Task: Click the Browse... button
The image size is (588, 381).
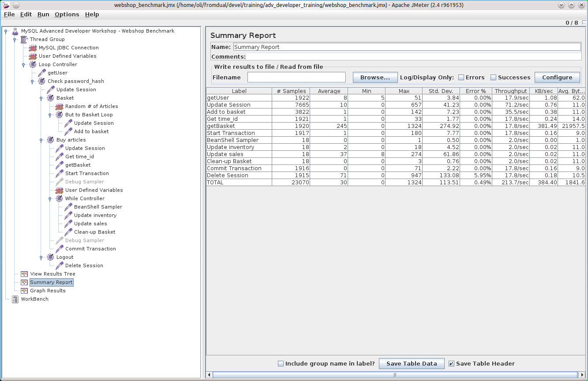Action: 375,77
